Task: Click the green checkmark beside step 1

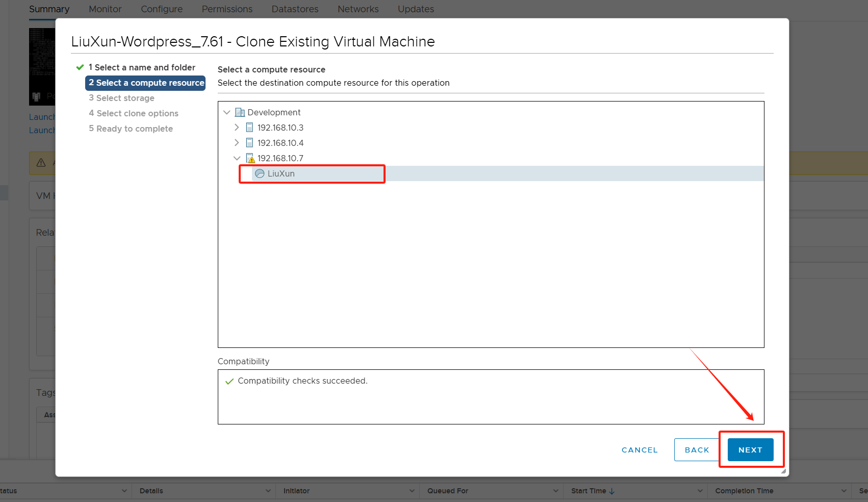Action: [x=80, y=67]
